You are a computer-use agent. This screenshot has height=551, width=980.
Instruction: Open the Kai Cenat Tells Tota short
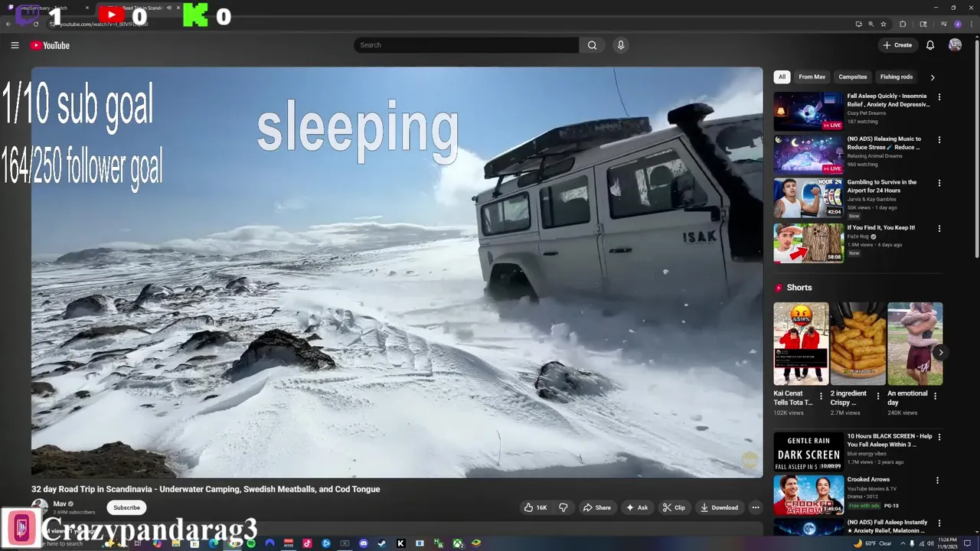(801, 344)
